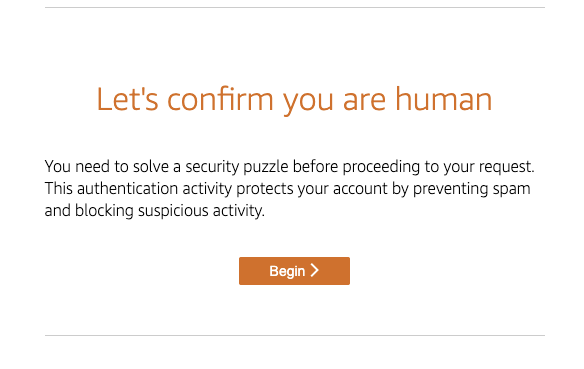584x369 pixels.
Task: Click the word "Let's" in the heading
Action: coord(127,99)
